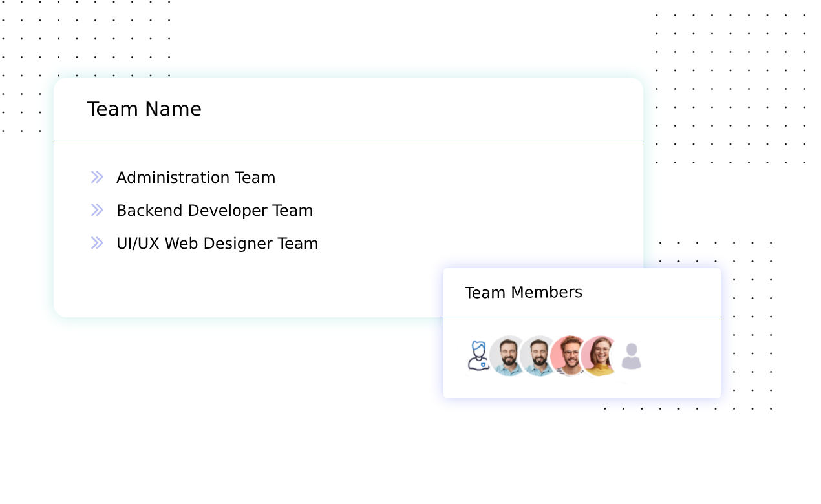Select the woman in yellow top avatar
The image size is (821, 504).
601,356
